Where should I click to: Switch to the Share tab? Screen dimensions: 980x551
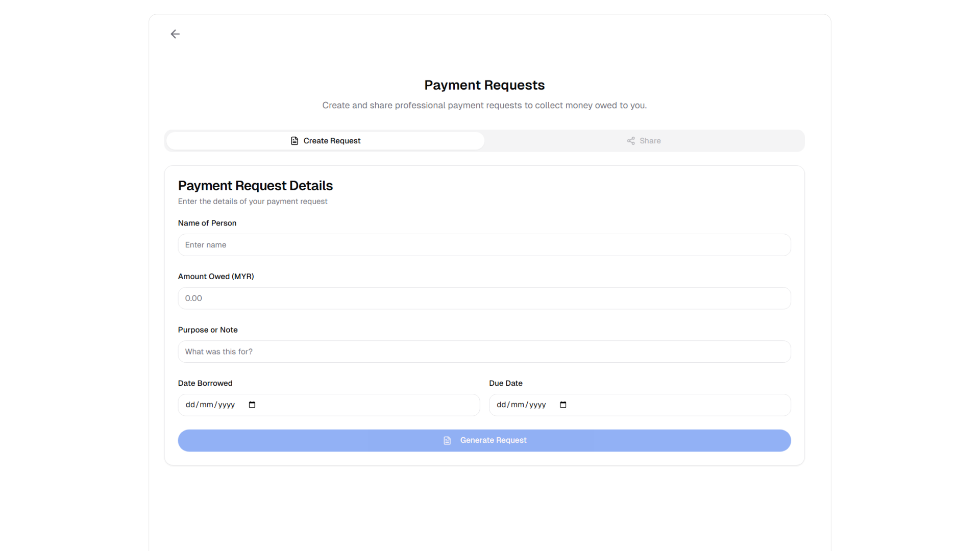[644, 141]
